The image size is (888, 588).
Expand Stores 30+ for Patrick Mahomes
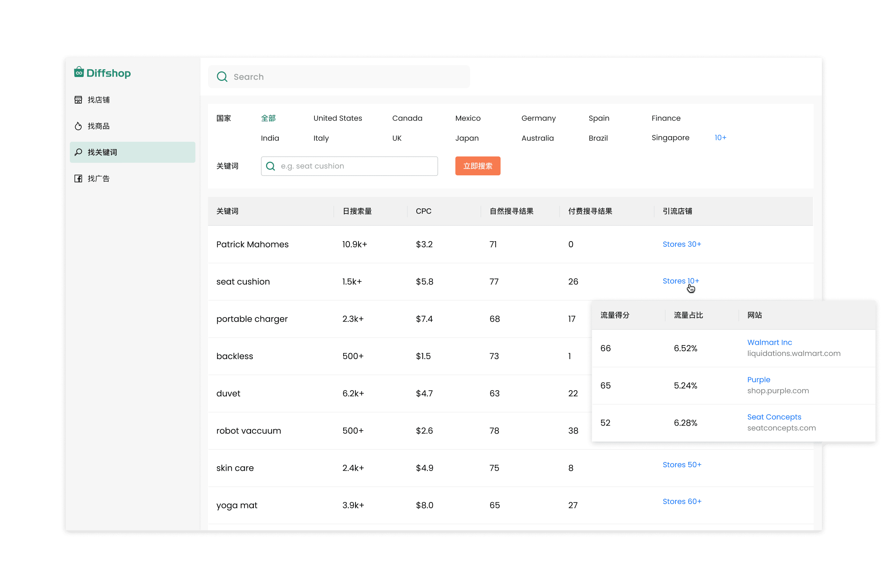coord(682,244)
